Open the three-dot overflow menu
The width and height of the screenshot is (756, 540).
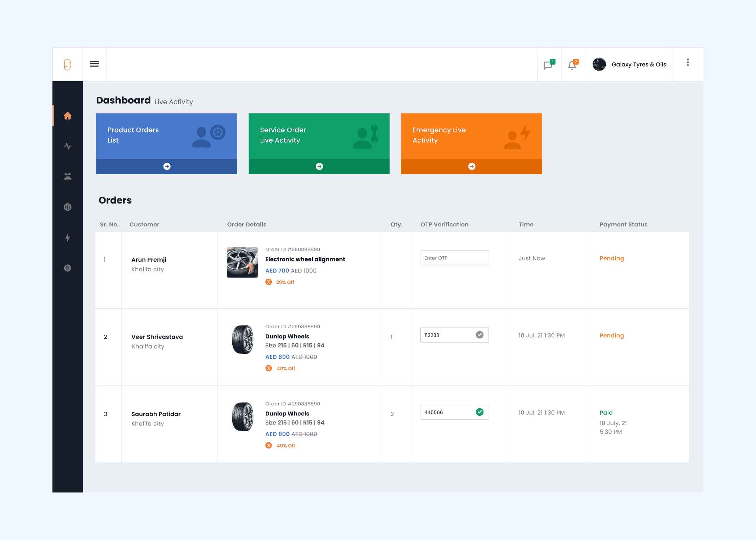[x=688, y=63]
